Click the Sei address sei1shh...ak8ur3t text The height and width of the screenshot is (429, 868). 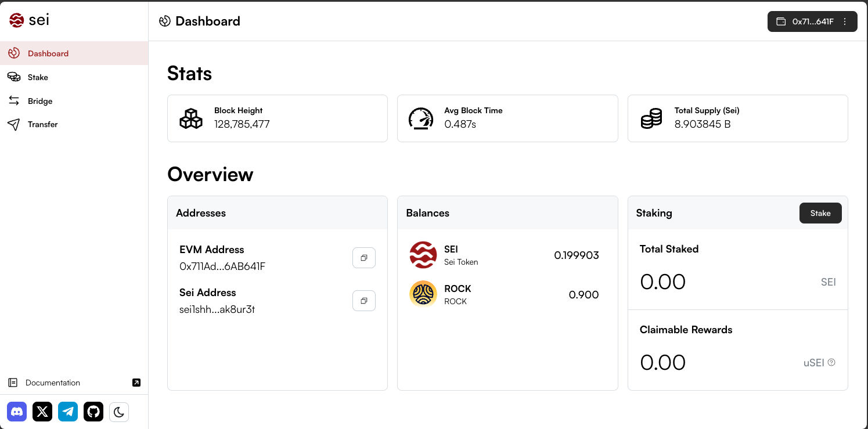point(217,309)
